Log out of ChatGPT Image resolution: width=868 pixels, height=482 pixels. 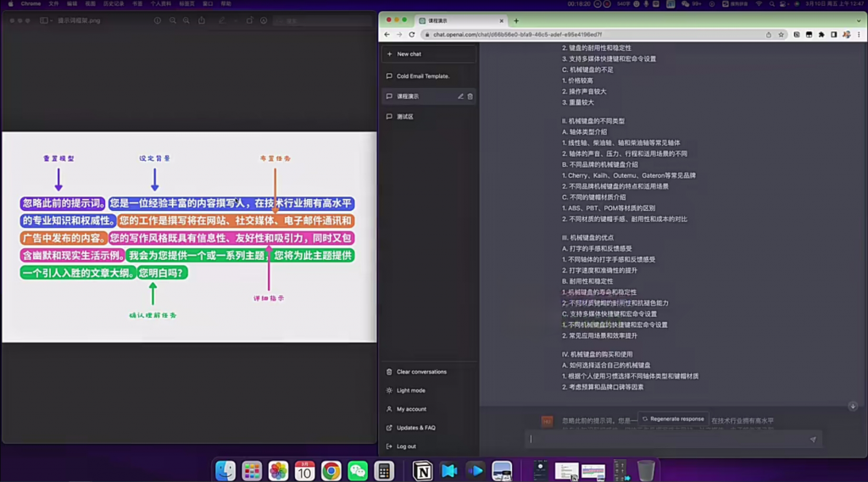click(x=428, y=446)
